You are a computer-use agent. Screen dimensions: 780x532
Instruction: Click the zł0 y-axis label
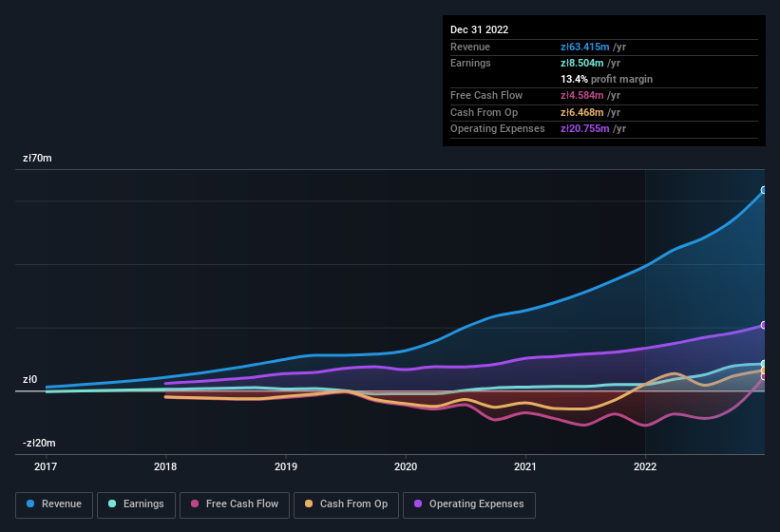click(x=29, y=379)
